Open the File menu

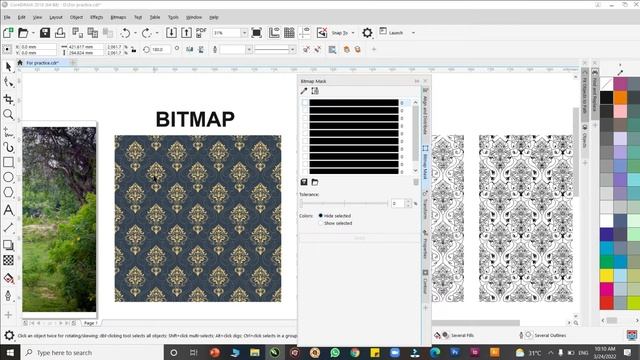coord(7,17)
